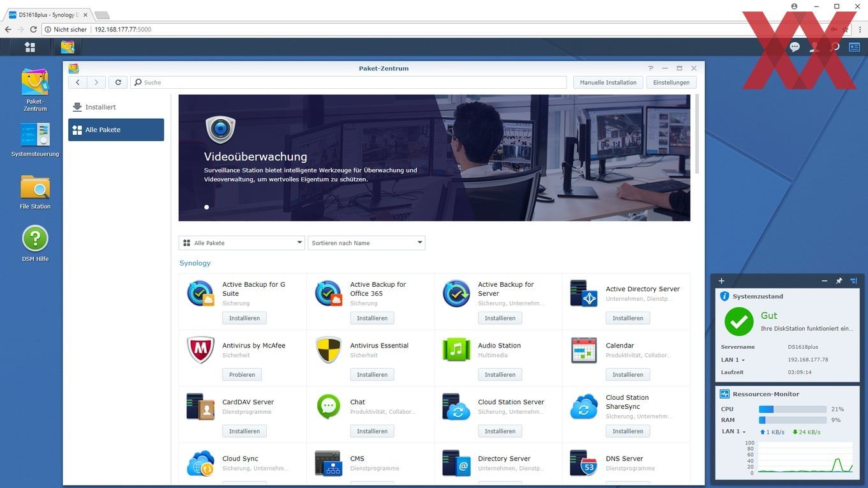868x488 pixels.
Task: Install Chat package
Action: click(372, 431)
